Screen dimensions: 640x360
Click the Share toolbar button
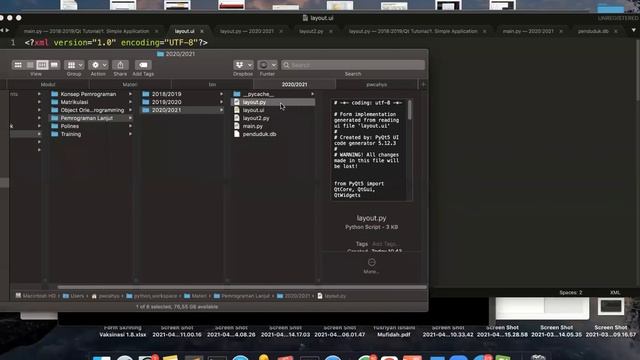tap(120, 65)
